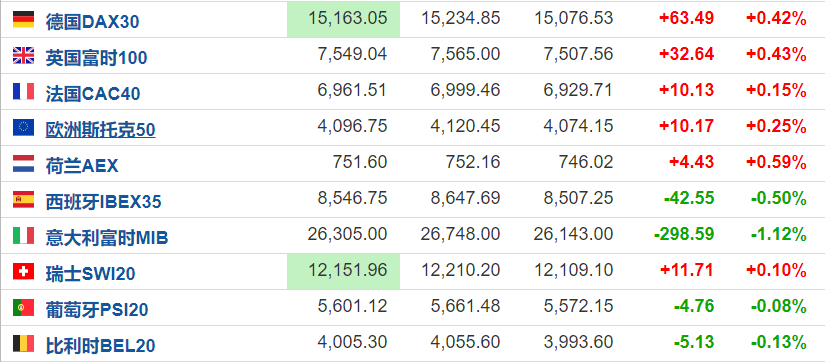Click the Portuguese flag icon

tap(24, 308)
